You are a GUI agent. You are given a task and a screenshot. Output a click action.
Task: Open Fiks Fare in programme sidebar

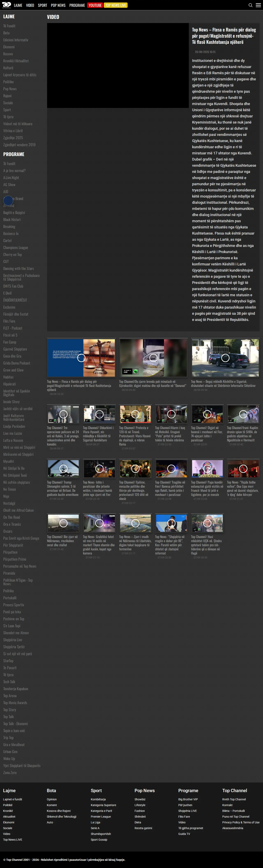tap(9, 321)
